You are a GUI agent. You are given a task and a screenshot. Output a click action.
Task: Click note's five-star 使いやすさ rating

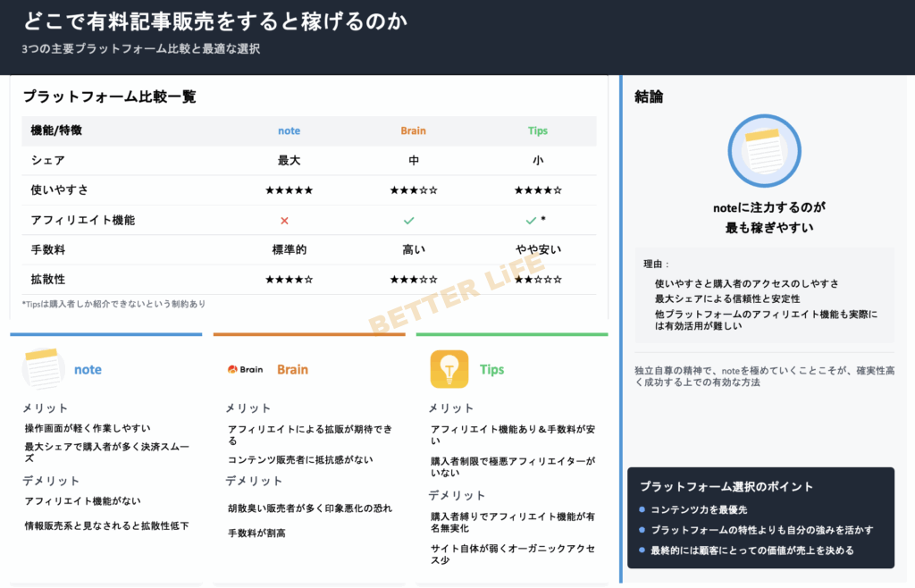[289, 190]
